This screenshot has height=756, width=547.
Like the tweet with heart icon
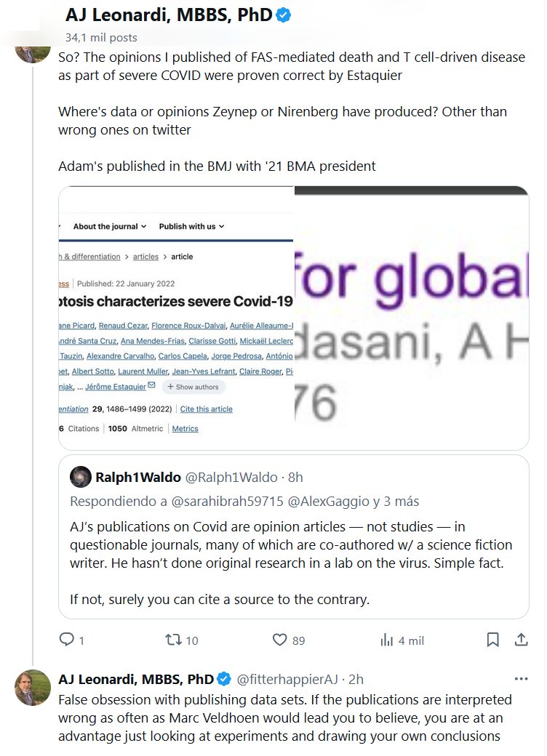point(280,640)
